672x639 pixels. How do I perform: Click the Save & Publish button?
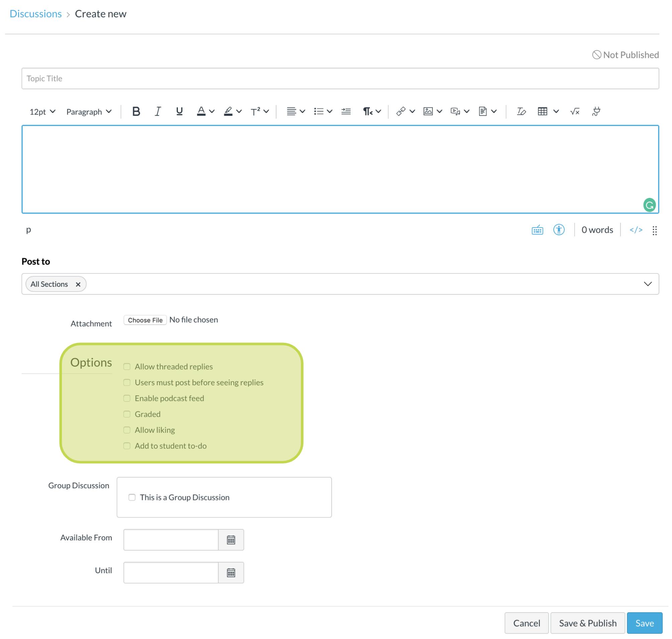587,623
